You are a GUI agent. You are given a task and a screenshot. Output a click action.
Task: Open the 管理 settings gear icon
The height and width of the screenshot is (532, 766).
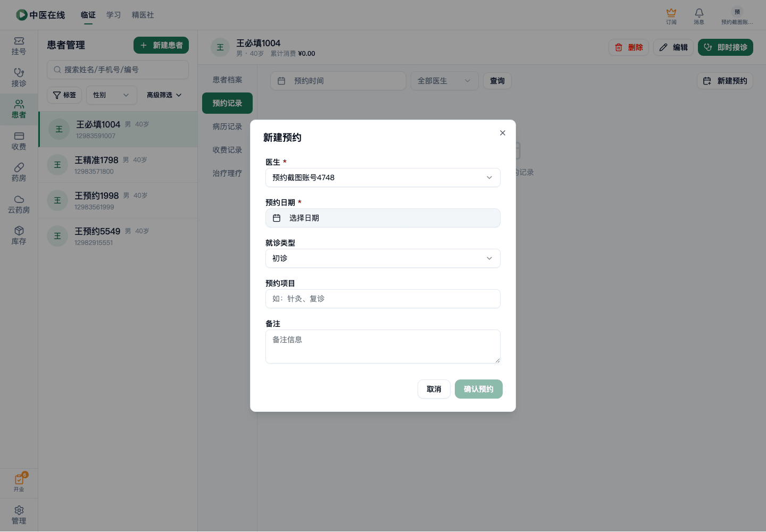[19, 515]
